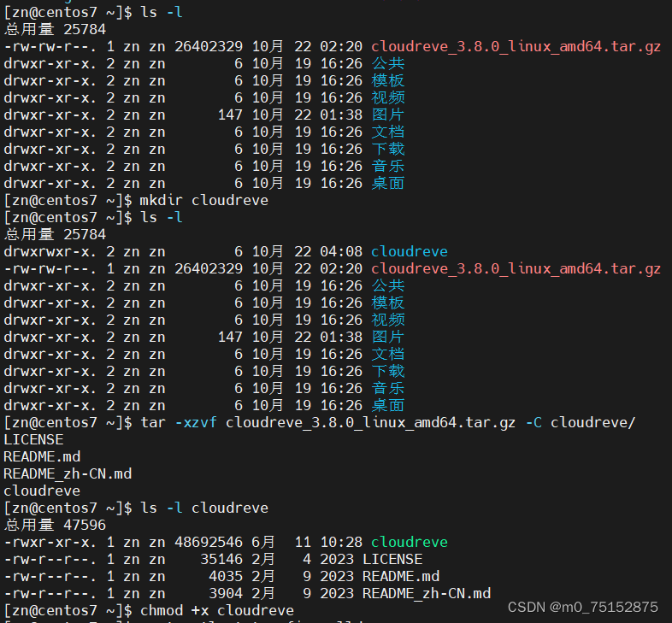Click README_zh-CN.md in the 'ls -l cloudreve' listing
Screen dimensions: 672x623
click(427, 594)
